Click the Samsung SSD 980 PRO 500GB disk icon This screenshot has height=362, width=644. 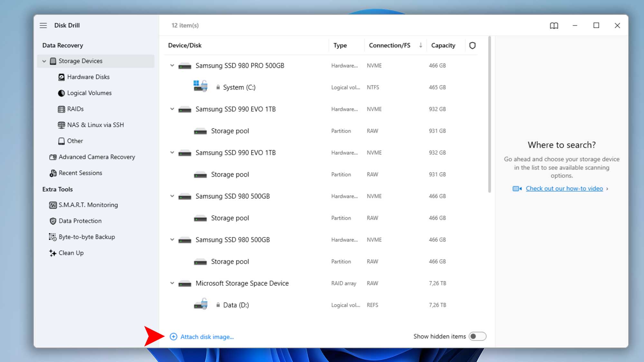[185, 66]
